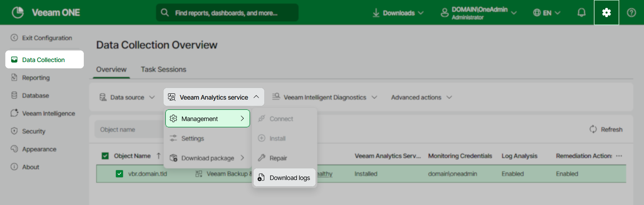The height and width of the screenshot is (205, 644).
Task: Open the notifications bell icon
Action: pos(581,13)
